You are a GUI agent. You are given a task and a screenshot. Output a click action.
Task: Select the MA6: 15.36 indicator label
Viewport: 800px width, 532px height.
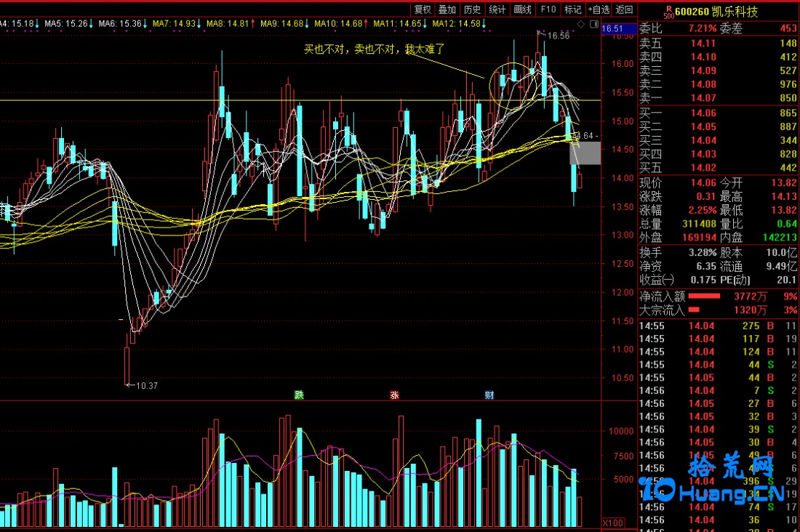point(122,23)
